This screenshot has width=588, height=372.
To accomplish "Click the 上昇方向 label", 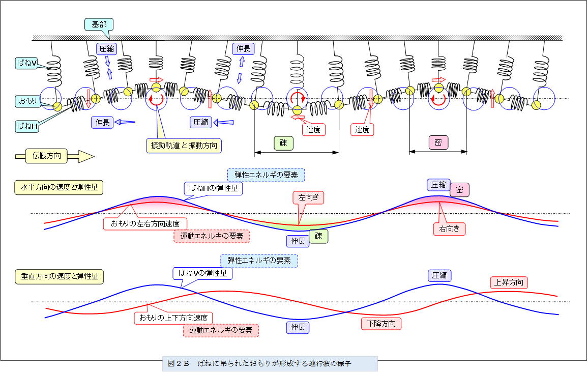I will [x=509, y=282].
